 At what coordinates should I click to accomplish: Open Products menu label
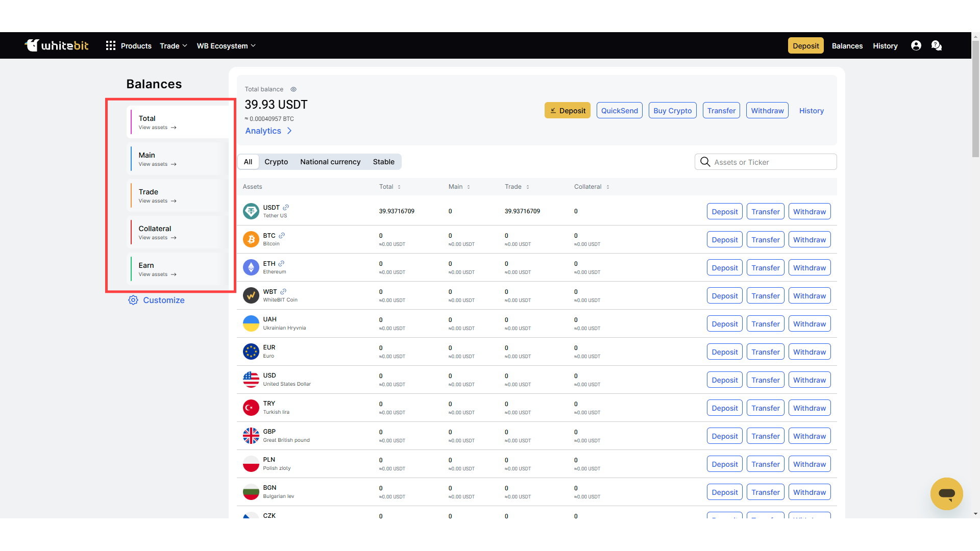[136, 46]
